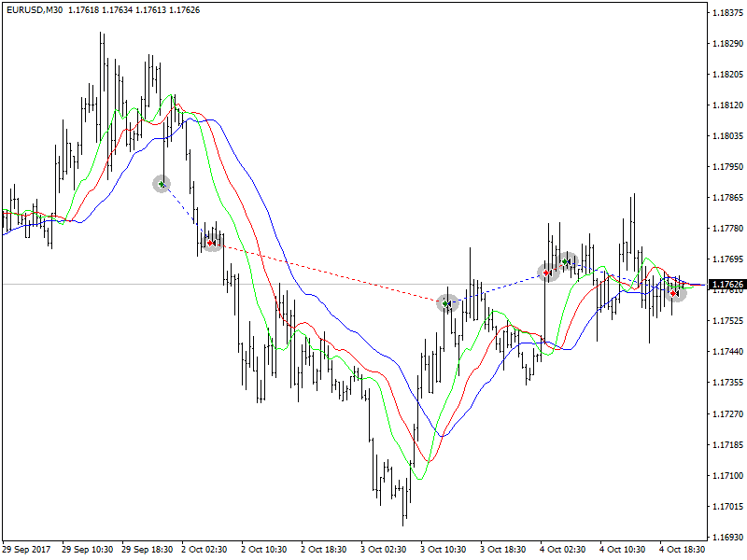Click the red trade marker near 4 Oct 02:30

[548, 273]
